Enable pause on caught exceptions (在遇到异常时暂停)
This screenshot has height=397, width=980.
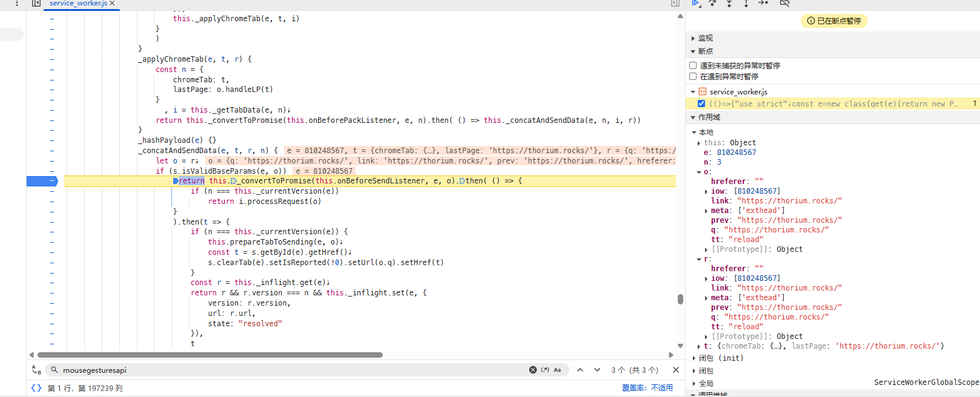coord(693,76)
